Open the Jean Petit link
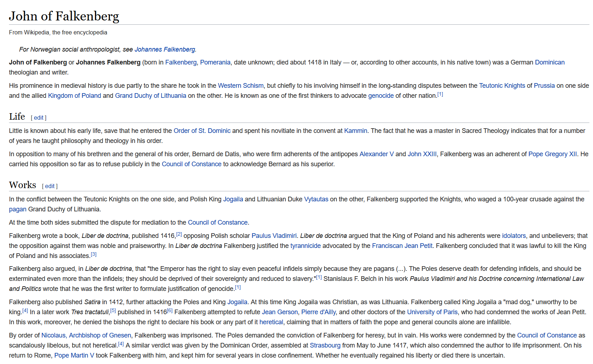Image resolution: width=593 pixels, height=364 pixels. click(x=418, y=246)
